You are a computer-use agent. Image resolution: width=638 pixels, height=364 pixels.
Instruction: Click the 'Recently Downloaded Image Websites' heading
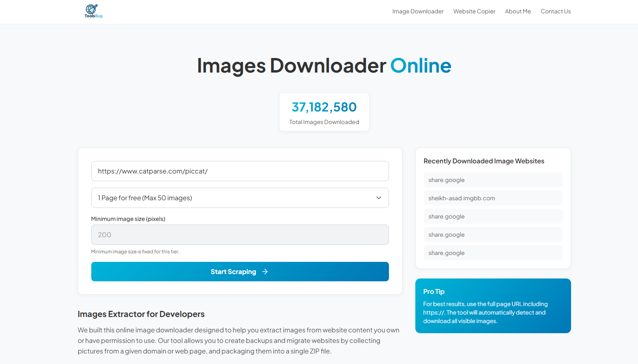click(x=484, y=161)
